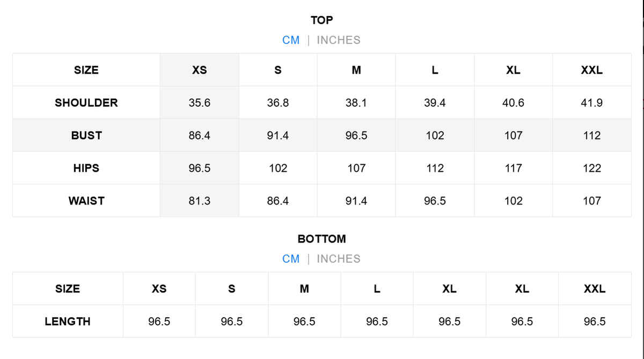
Task: Select the BUST row label
Action: [86, 135]
